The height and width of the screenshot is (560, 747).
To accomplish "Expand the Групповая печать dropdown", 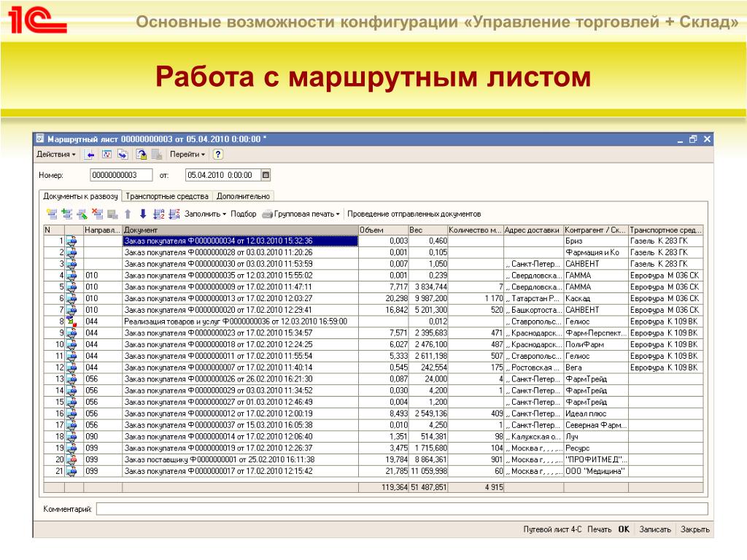I will click(x=307, y=214).
